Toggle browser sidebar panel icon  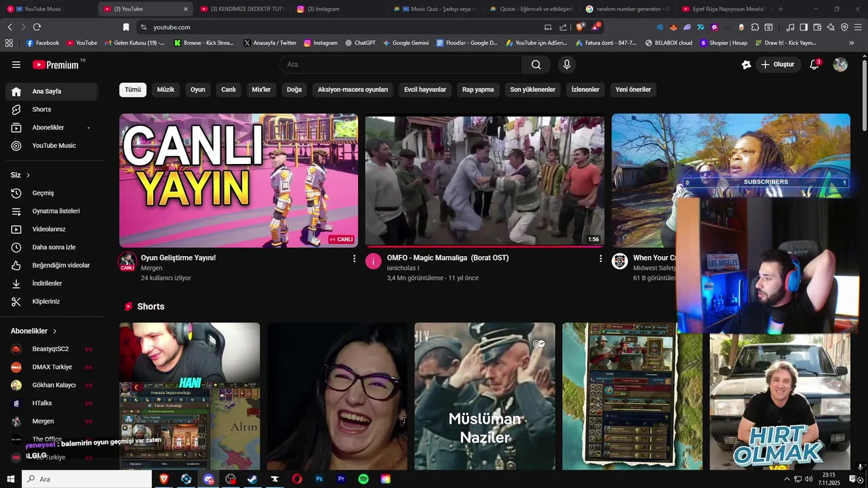804,27
